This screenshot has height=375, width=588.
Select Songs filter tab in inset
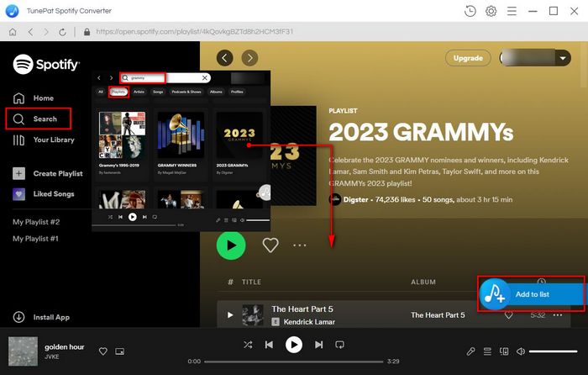(158, 92)
